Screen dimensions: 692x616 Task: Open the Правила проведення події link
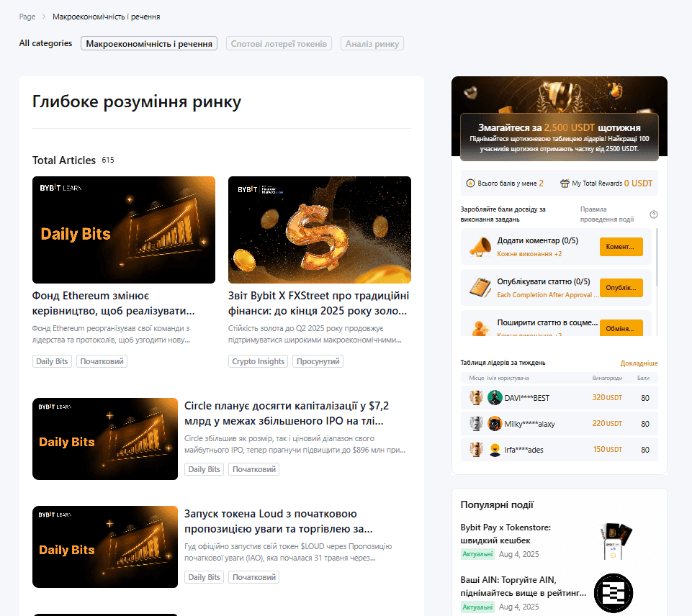click(x=607, y=214)
